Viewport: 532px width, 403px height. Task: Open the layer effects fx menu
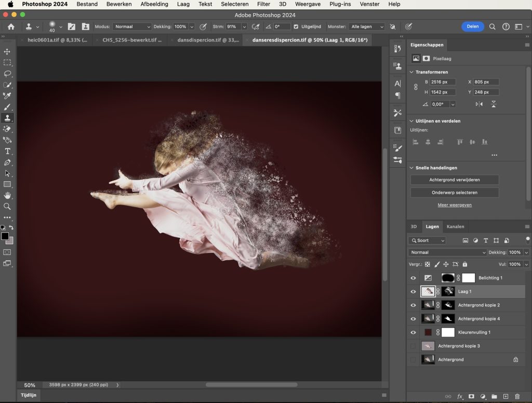(x=460, y=396)
